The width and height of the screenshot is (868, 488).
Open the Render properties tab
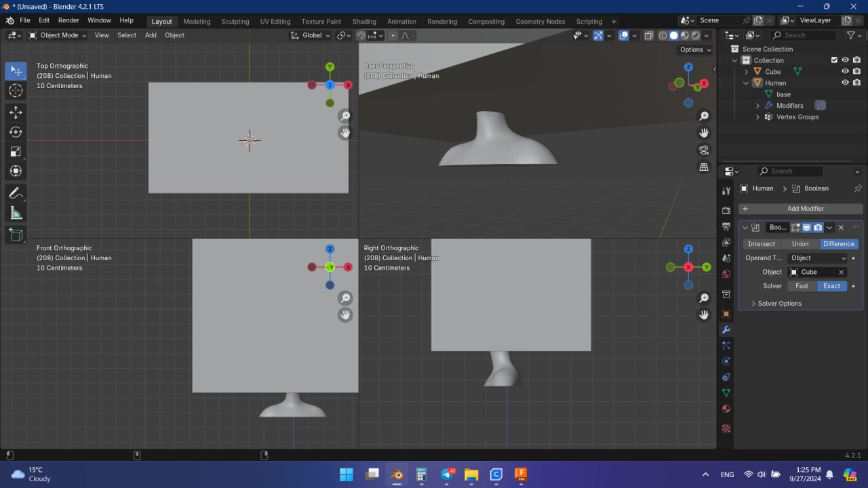coord(726,210)
